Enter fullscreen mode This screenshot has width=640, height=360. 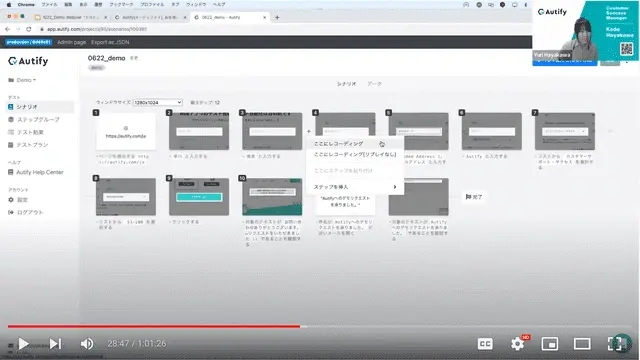coord(614,344)
